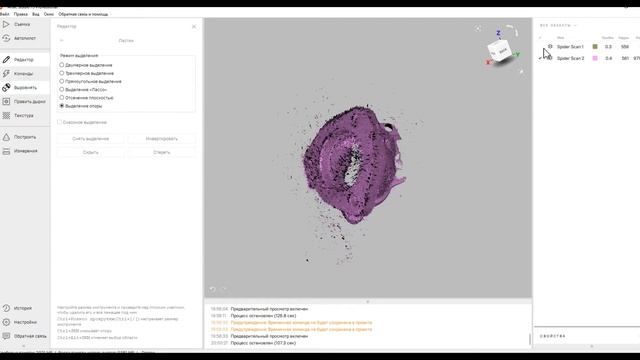Select Двумерное выделение radio button
Image resolution: width=640 pixels, height=360 pixels.
click(x=62, y=65)
